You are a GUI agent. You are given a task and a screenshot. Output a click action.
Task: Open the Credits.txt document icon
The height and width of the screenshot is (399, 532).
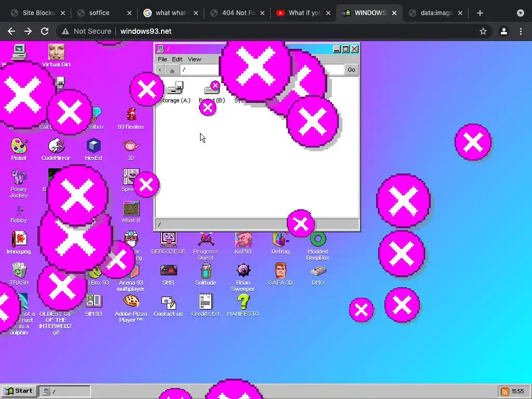(x=206, y=305)
